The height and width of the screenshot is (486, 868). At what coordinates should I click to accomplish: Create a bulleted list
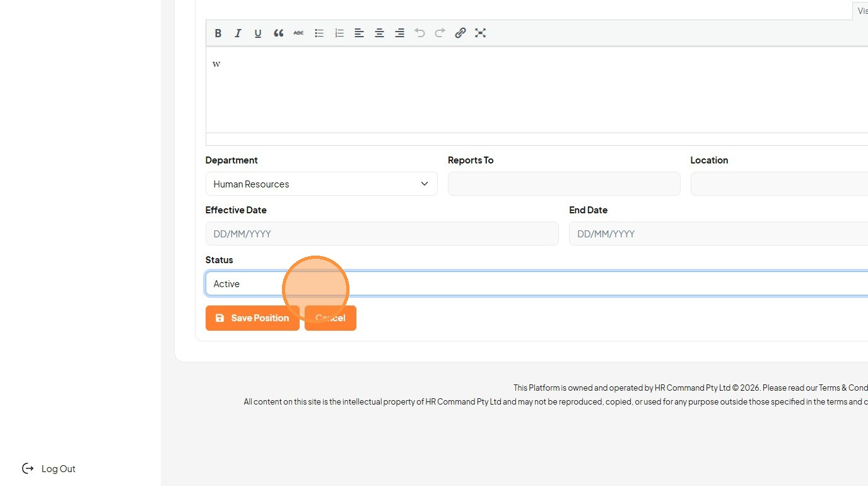pyautogui.click(x=319, y=33)
